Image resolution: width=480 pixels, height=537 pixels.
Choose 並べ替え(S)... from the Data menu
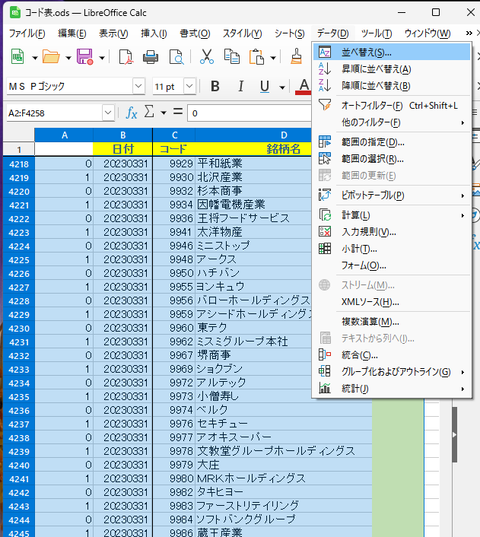click(392, 52)
